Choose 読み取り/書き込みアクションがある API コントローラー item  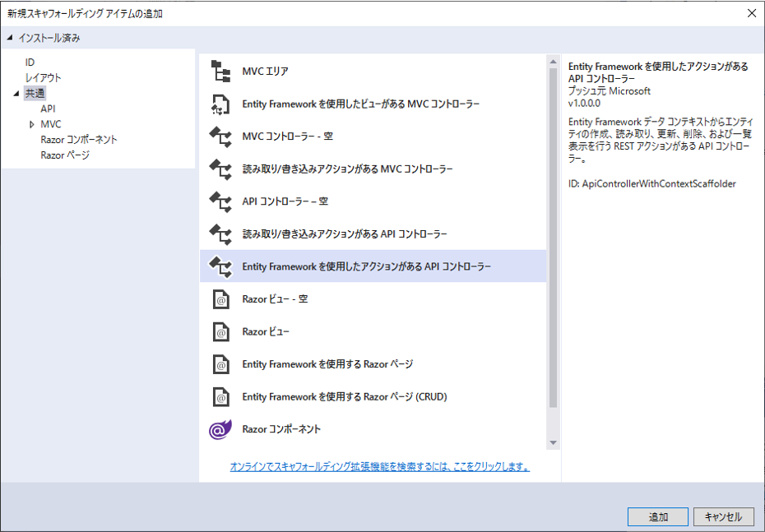tap(345, 234)
